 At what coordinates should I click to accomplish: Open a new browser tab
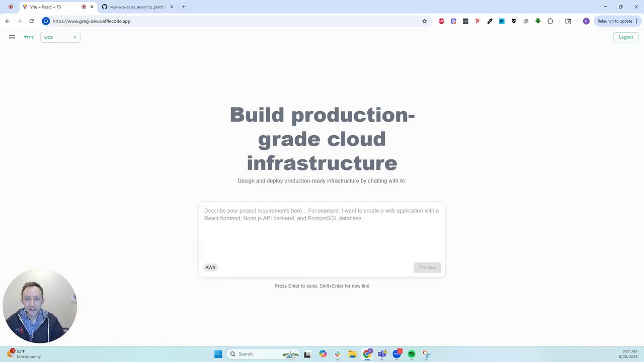tap(184, 7)
